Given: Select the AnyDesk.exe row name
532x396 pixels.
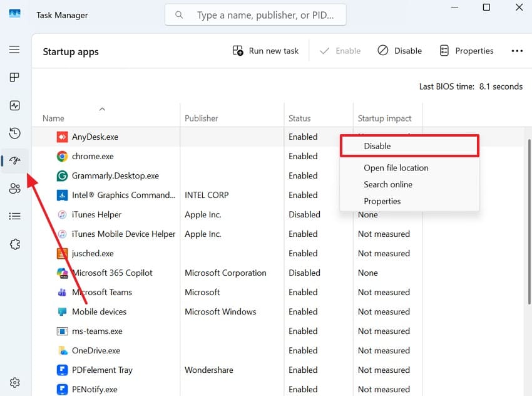Looking at the screenshot, I should pyautogui.click(x=95, y=137).
